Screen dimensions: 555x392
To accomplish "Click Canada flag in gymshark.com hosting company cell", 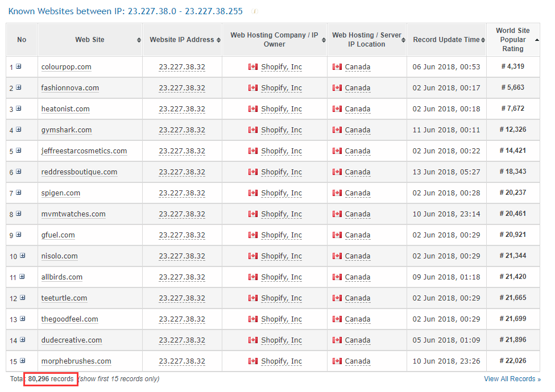I will pyautogui.click(x=252, y=130).
